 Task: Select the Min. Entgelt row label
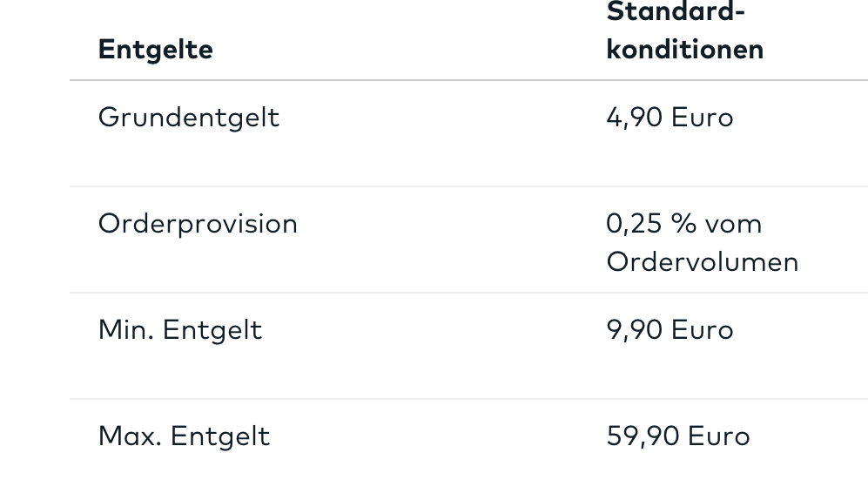pyautogui.click(x=180, y=330)
